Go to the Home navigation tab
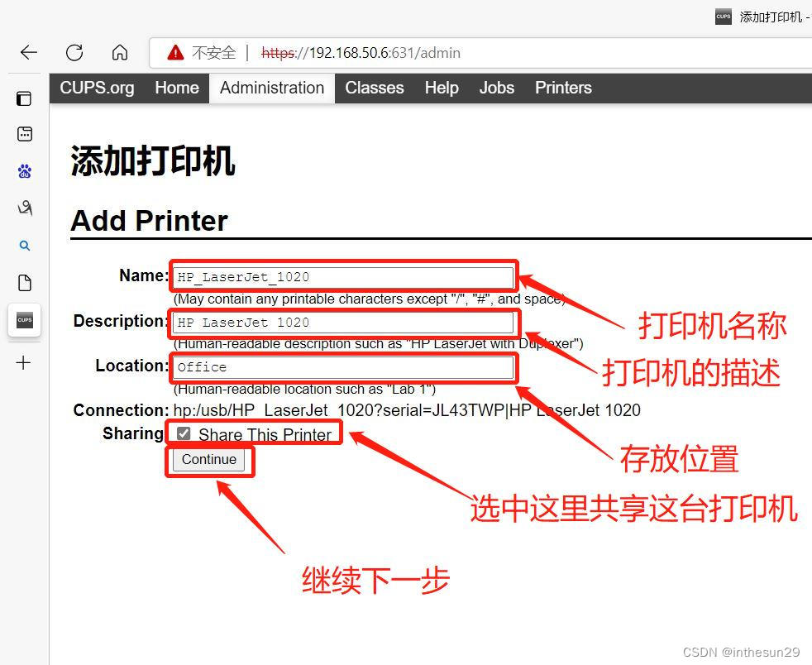 (177, 88)
